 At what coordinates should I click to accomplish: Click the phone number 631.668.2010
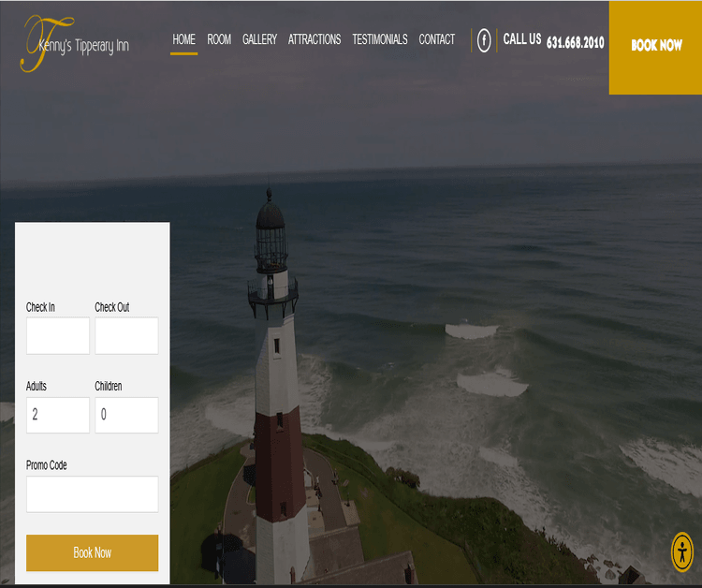click(575, 42)
